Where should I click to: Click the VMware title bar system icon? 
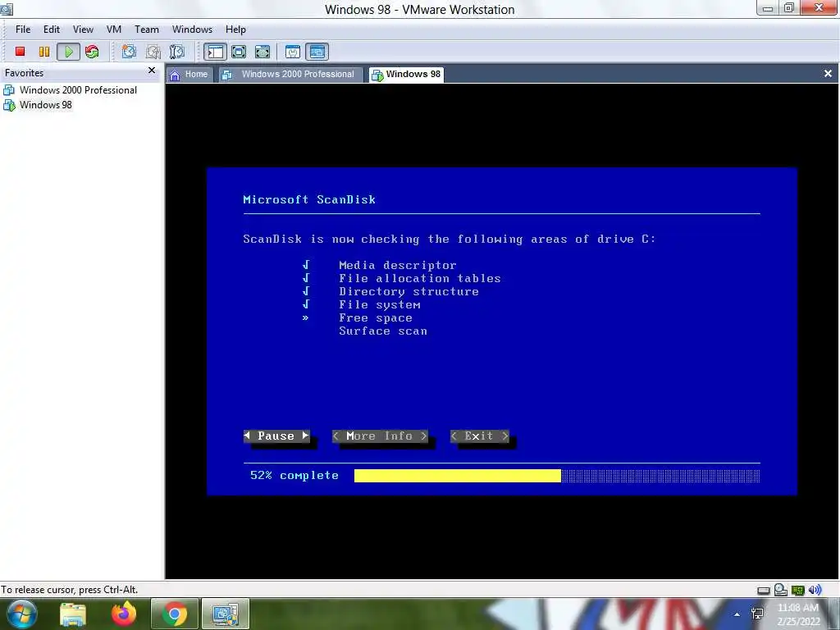tap(7, 9)
